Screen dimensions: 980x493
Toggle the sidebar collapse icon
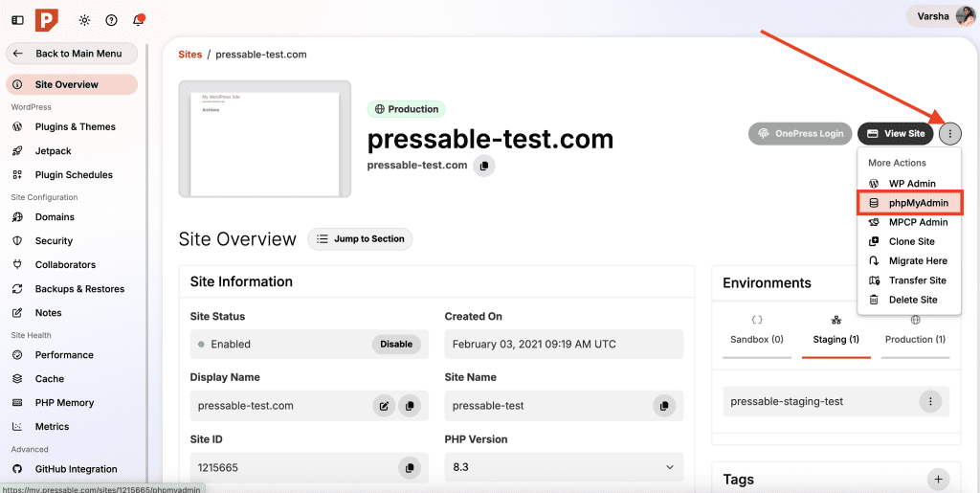click(17, 20)
